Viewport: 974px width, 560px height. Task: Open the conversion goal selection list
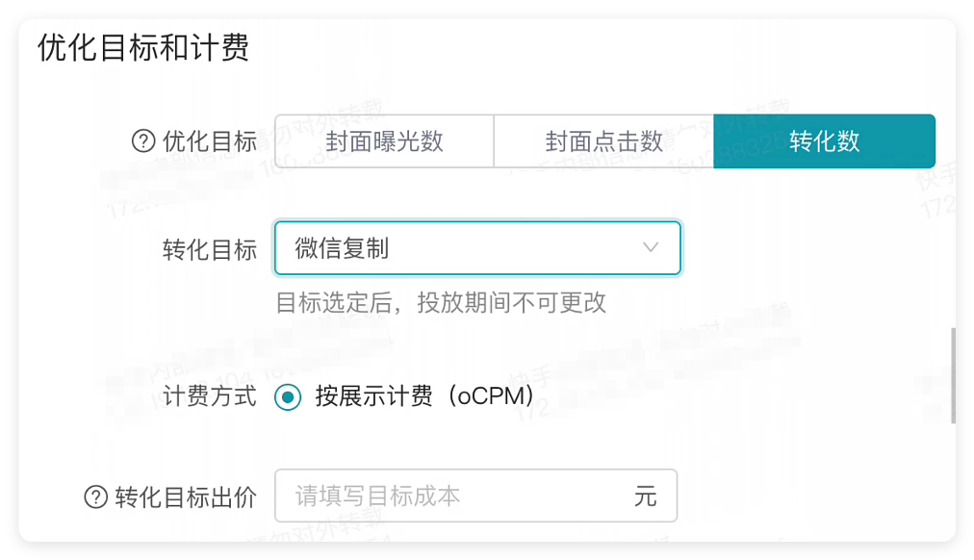(x=476, y=247)
